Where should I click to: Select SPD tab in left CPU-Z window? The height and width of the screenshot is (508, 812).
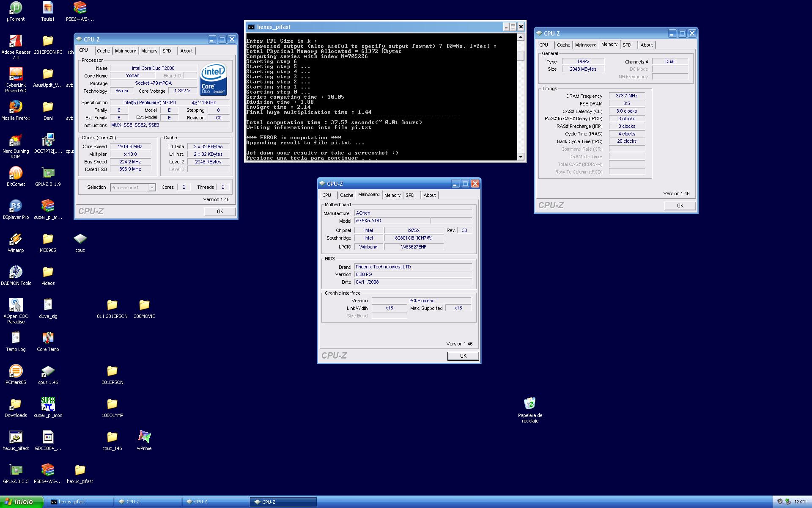[167, 51]
